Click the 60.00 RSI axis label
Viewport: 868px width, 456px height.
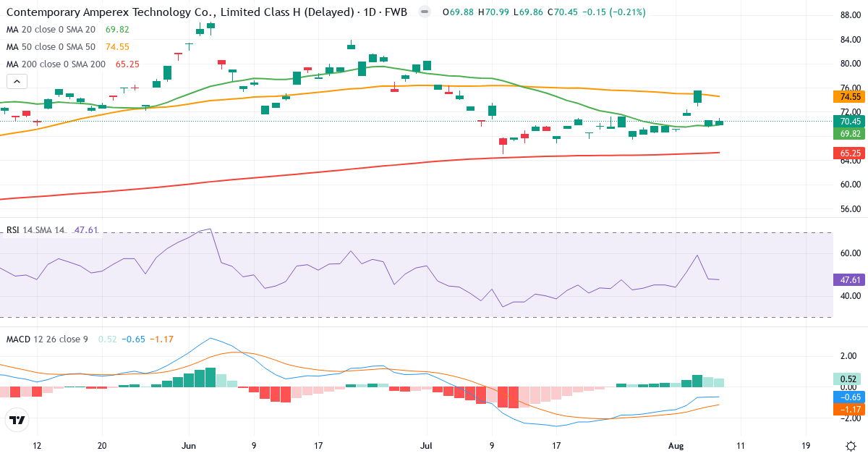[851, 253]
